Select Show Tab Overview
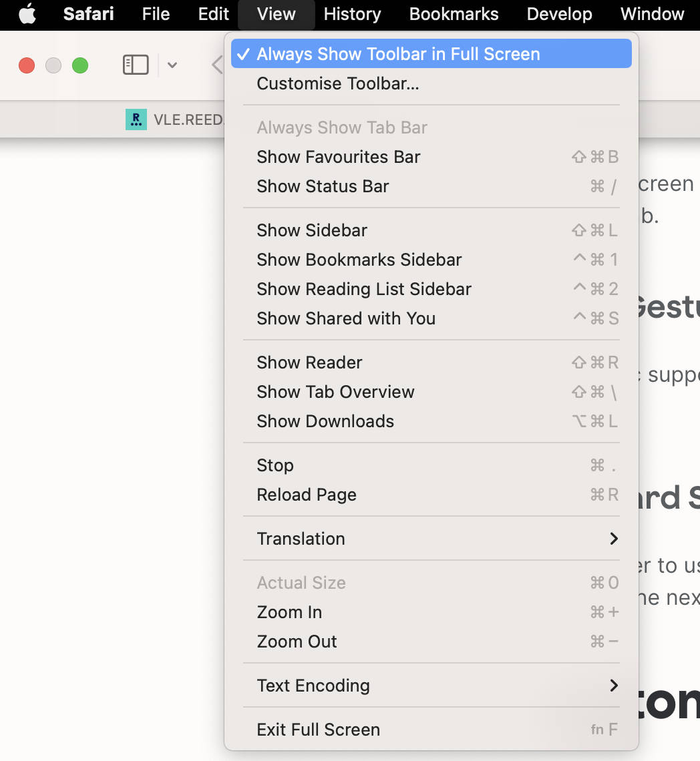This screenshot has width=700, height=761. (x=336, y=392)
